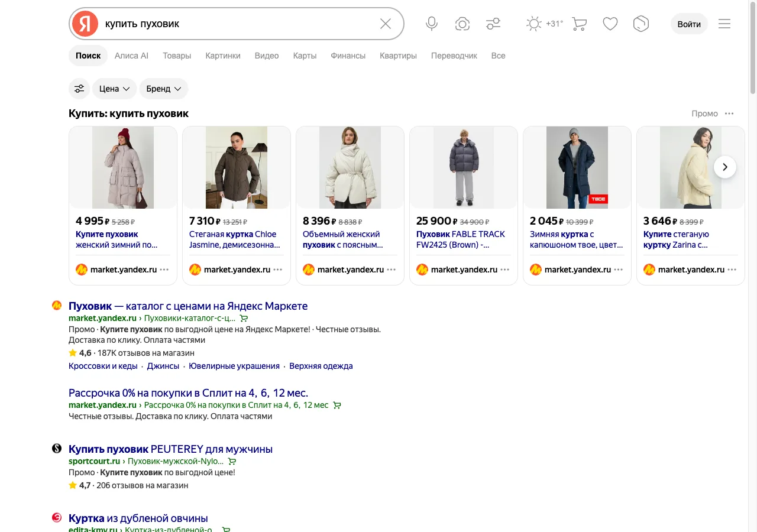757x532 pixels.
Task: Clear the search query with X icon
Action: [386, 24]
